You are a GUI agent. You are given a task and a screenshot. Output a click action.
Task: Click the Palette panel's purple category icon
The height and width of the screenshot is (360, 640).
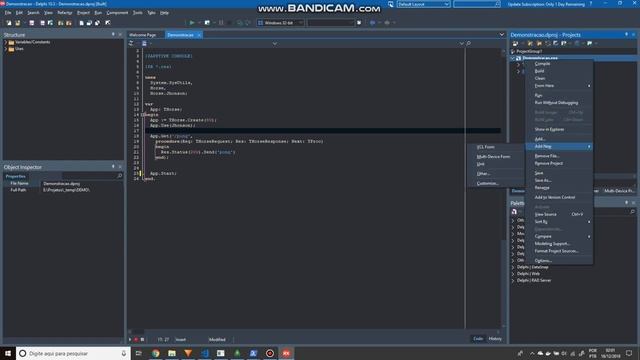(x=514, y=211)
